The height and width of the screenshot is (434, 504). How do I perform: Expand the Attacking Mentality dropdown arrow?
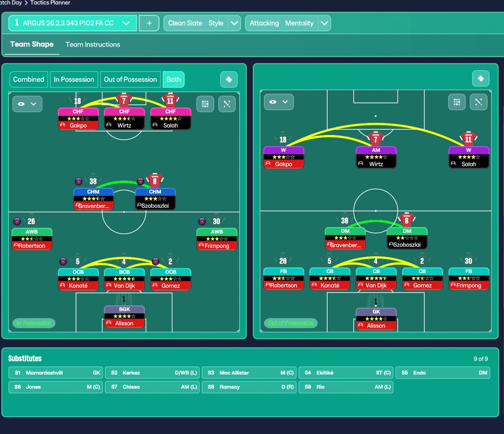[x=324, y=23]
